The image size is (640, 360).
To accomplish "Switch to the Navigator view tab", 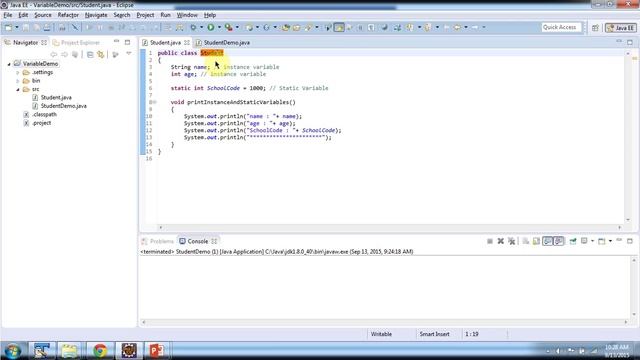I will point(25,42).
